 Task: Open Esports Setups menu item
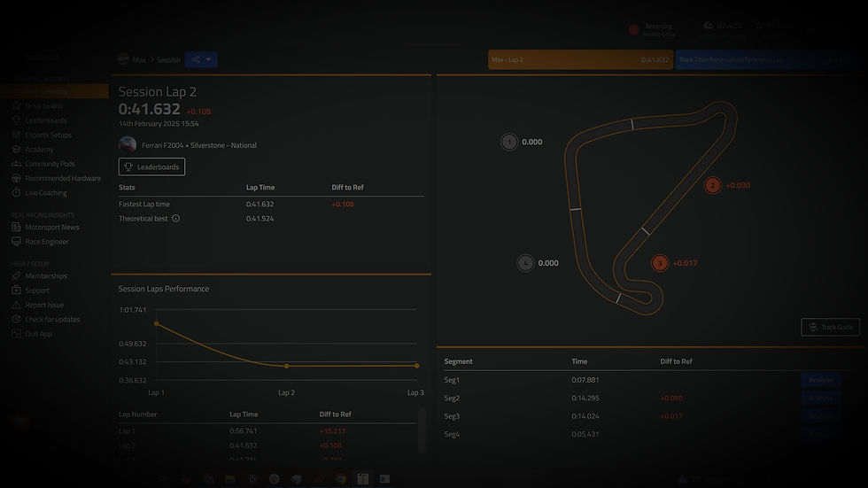[48, 135]
